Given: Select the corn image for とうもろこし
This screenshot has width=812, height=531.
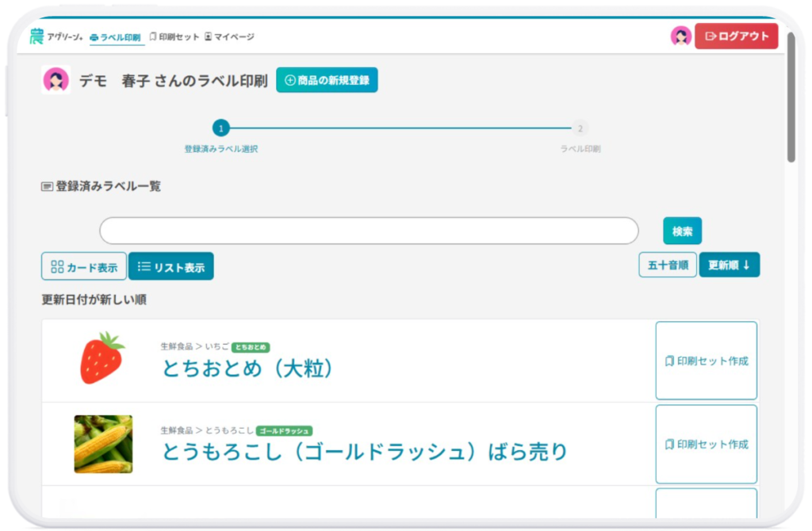Looking at the screenshot, I should (103, 444).
